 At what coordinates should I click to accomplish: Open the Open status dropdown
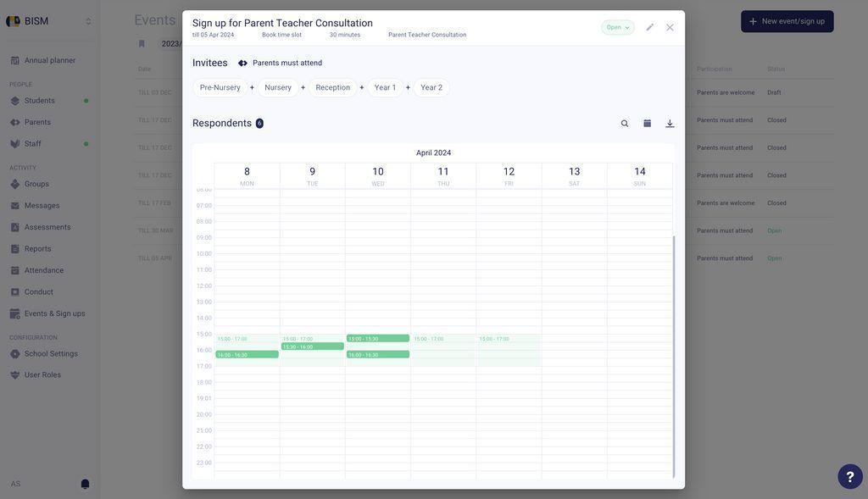pyautogui.click(x=618, y=27)
